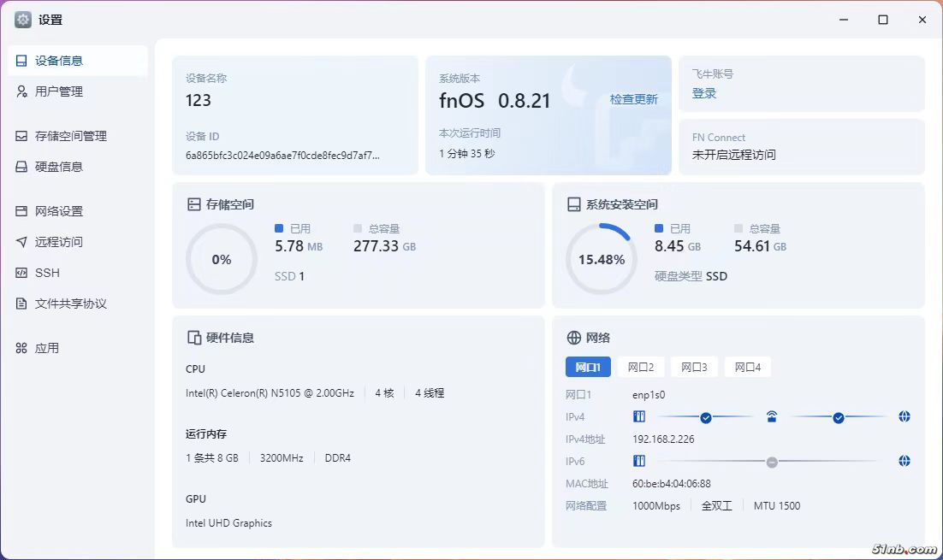The image size is (943, 560).
Task: Click the 系统安装空间 disk icon
Action: (574, 205)
